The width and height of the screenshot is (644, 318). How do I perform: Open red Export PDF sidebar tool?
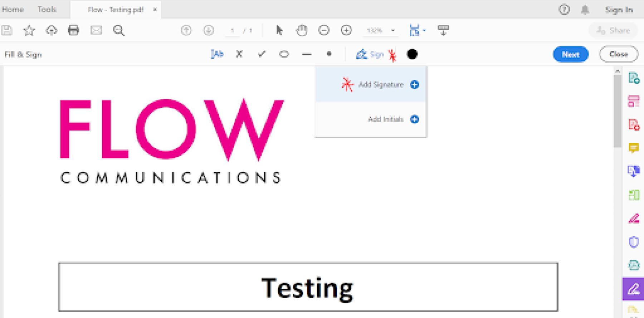[634, 125]
